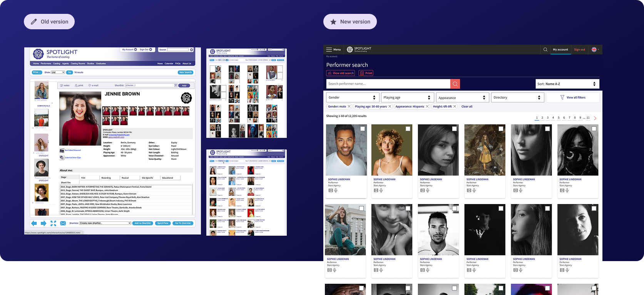Click the Go To Shortlist button
Viewport: 644px width, 295px height.
point(183,223)
